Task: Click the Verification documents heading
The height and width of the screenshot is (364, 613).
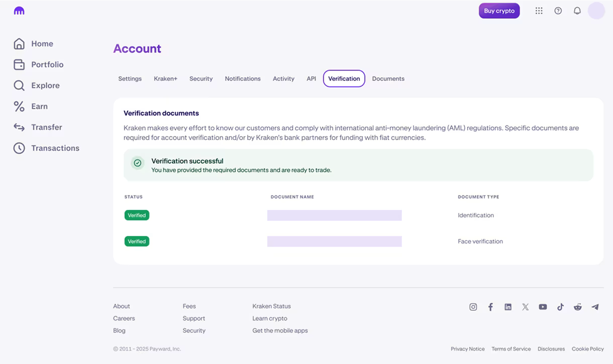Action: coord(161,113)
